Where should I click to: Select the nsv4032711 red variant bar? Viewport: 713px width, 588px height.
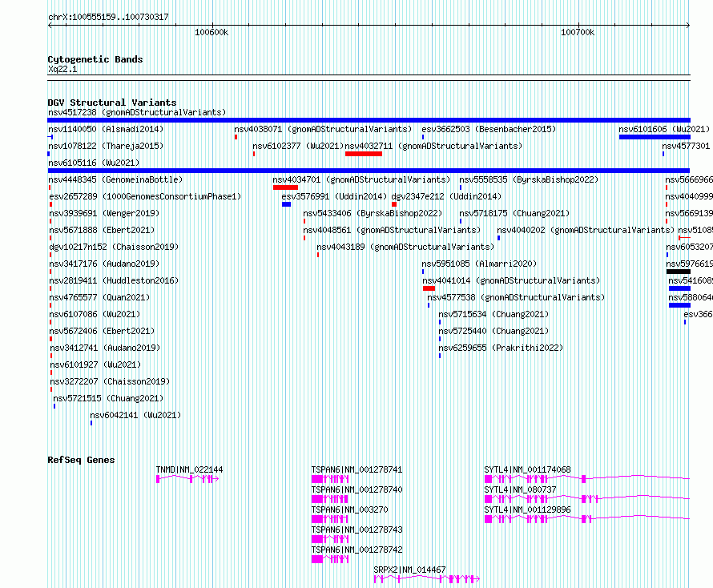(364, 154)
